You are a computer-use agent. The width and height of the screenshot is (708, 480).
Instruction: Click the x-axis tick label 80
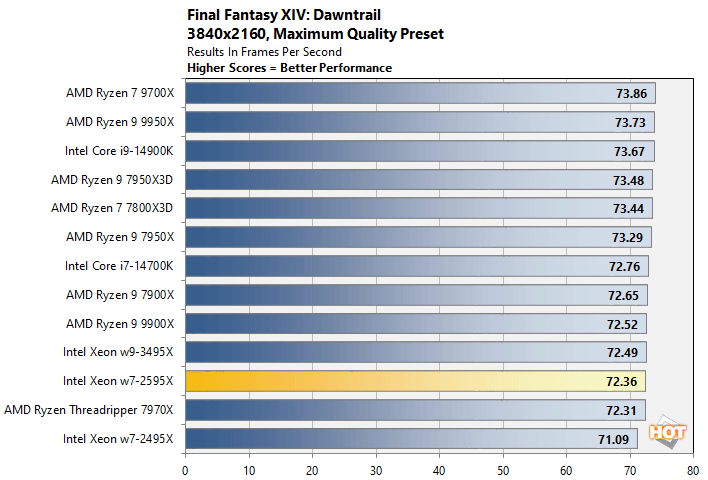pos(693,471)
